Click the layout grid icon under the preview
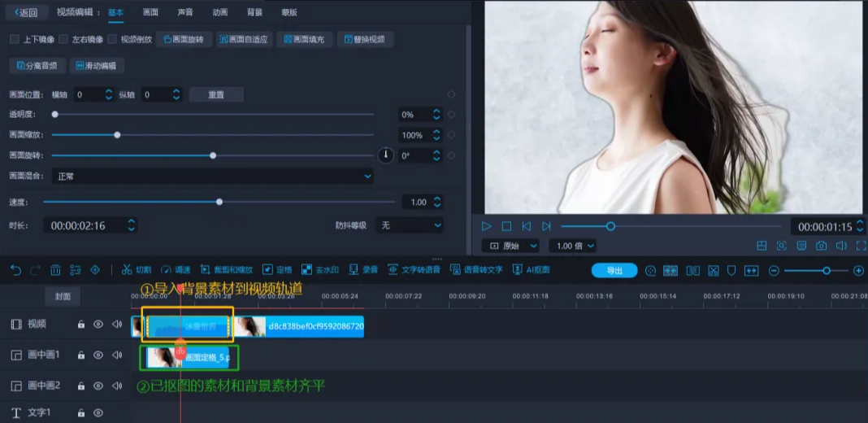Viewport: 868px width, 423px height. pyautogui.click(x=762, y=245)
